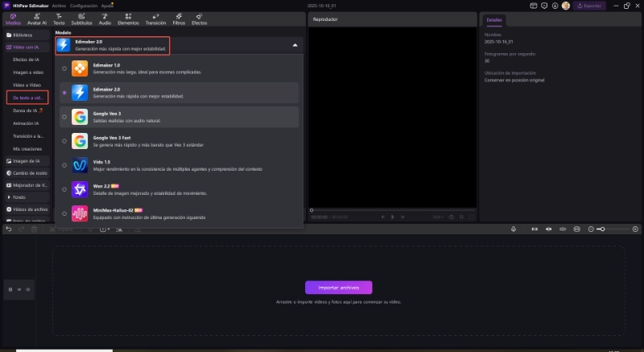Select Google Veo 3 Fast radio button

tap(64, 141)
